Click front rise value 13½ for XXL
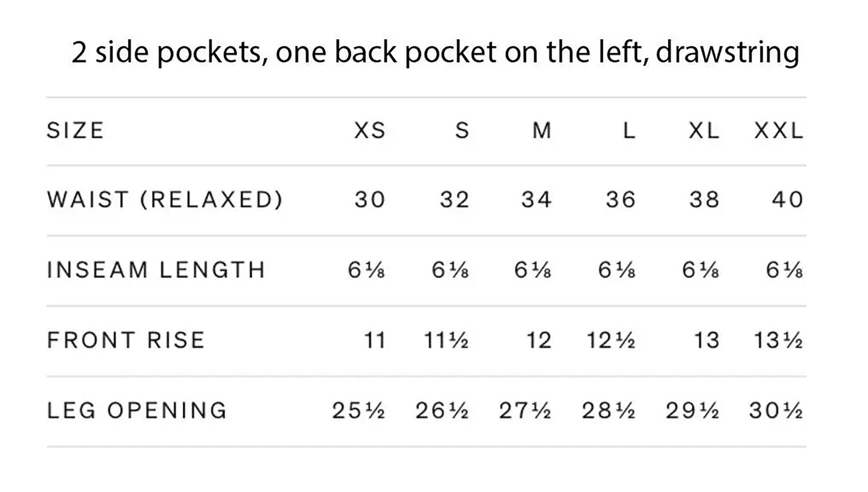868x492 pixels. pos(778,341)
